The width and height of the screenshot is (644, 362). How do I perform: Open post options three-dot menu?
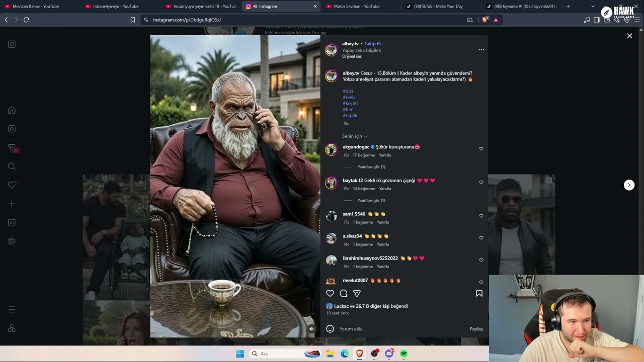point(481,50)
